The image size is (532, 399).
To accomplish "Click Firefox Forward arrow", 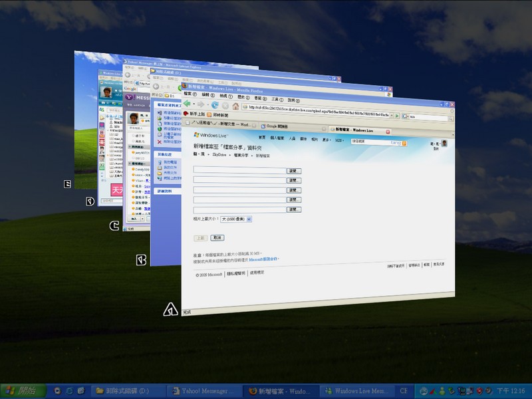I will coord(201,104).
